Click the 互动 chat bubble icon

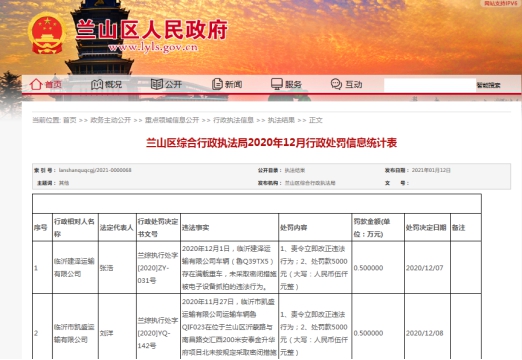click(336, 84)
